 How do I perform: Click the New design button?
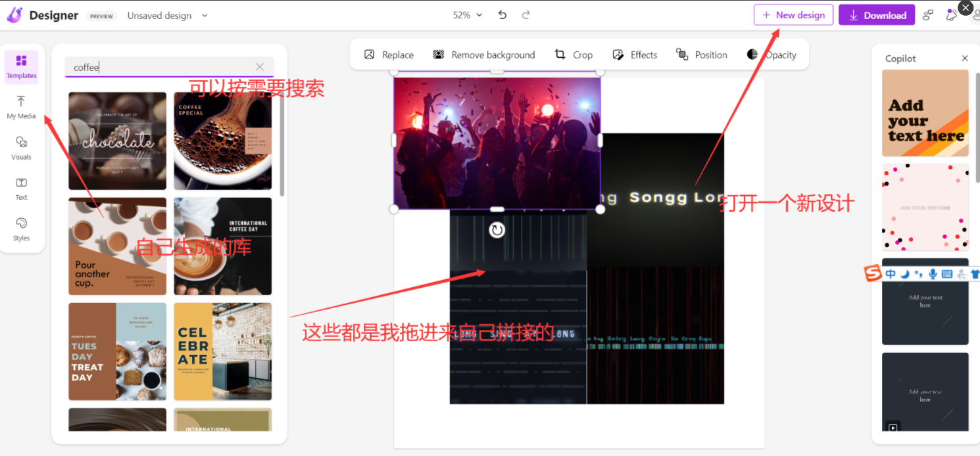click(793, 14)
